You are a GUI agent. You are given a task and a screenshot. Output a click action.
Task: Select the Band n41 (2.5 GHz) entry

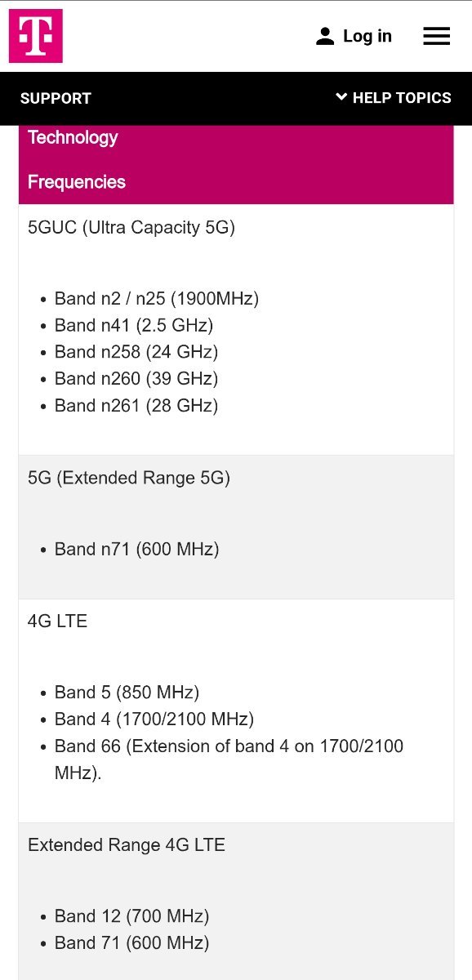[x=134, y=325]
